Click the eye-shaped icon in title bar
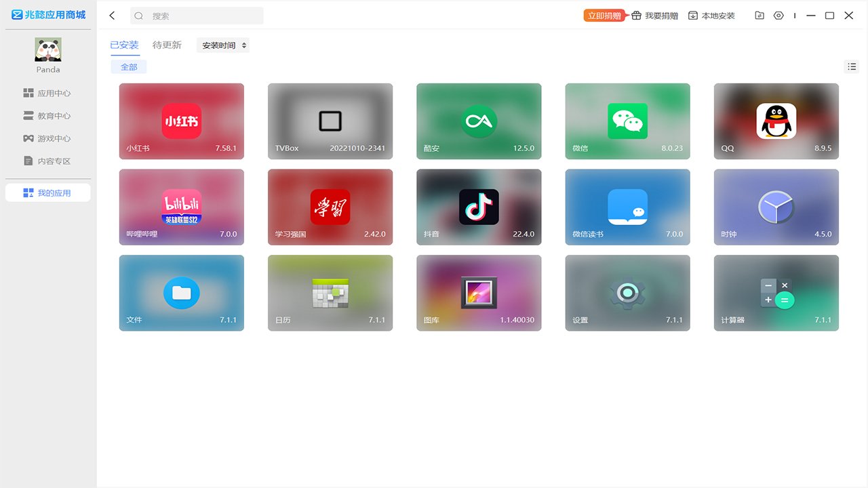The width and height of the screenshot is (868, 488). tap(778, 16)
